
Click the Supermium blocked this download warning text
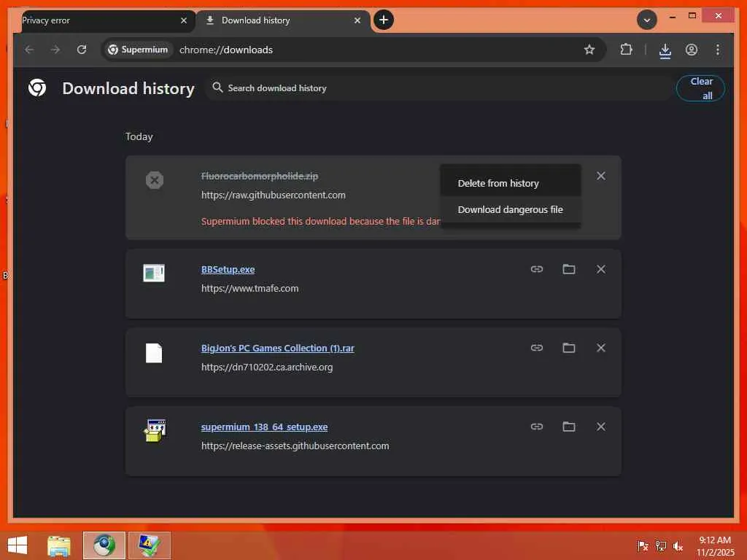point(321,222)
